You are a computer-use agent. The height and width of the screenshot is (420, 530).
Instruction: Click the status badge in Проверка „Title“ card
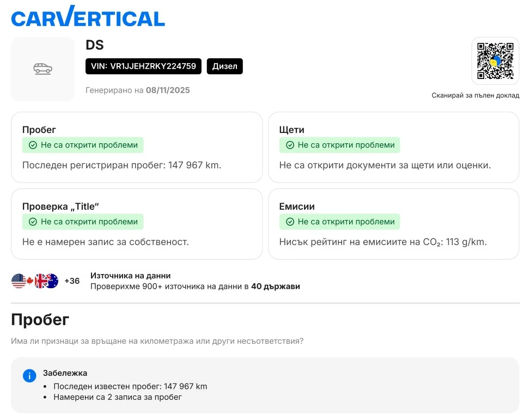[x=83, y=222]
